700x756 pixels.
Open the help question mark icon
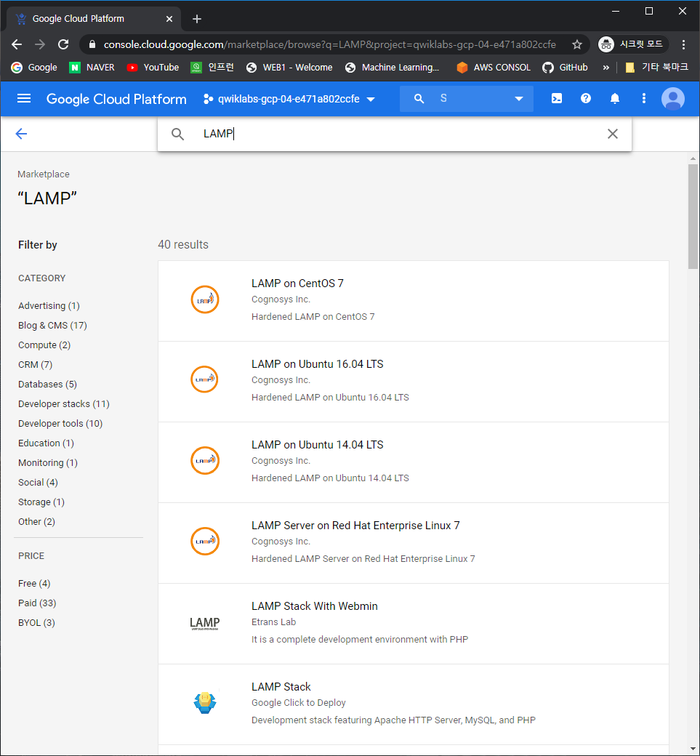tap(585, 99)
